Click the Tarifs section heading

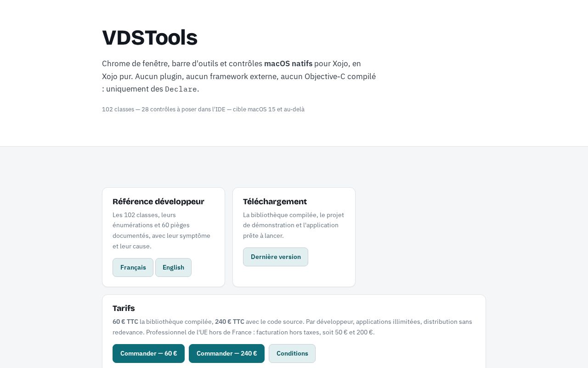pos(124,308)
